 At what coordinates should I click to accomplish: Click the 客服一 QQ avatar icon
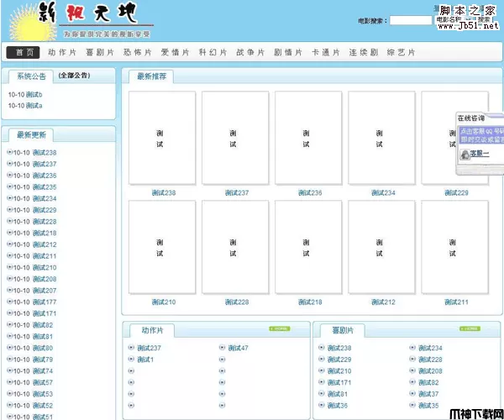[x=463, y=155]
